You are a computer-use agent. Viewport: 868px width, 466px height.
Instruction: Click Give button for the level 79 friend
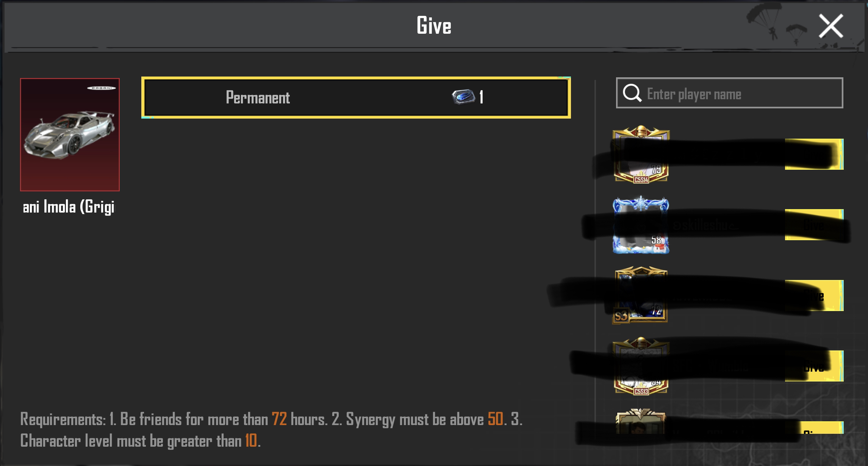pyautogui.click(x=814, y=154)
